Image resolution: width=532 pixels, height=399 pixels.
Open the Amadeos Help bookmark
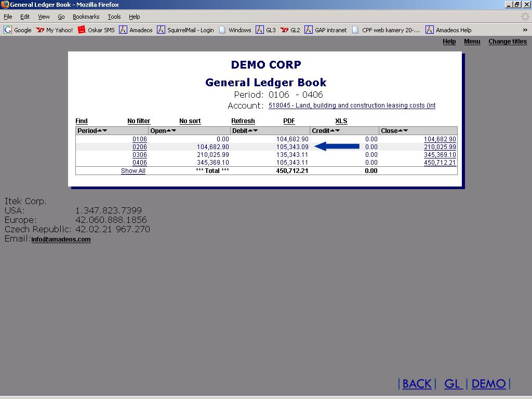pyautogui.click(x=448, y=30)
